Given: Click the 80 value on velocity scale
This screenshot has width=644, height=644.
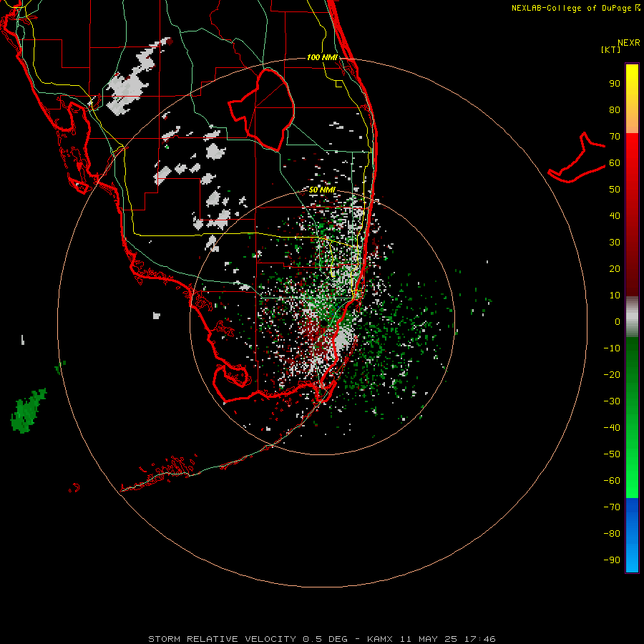Looking at the screenshot, I should click(615, 110).
